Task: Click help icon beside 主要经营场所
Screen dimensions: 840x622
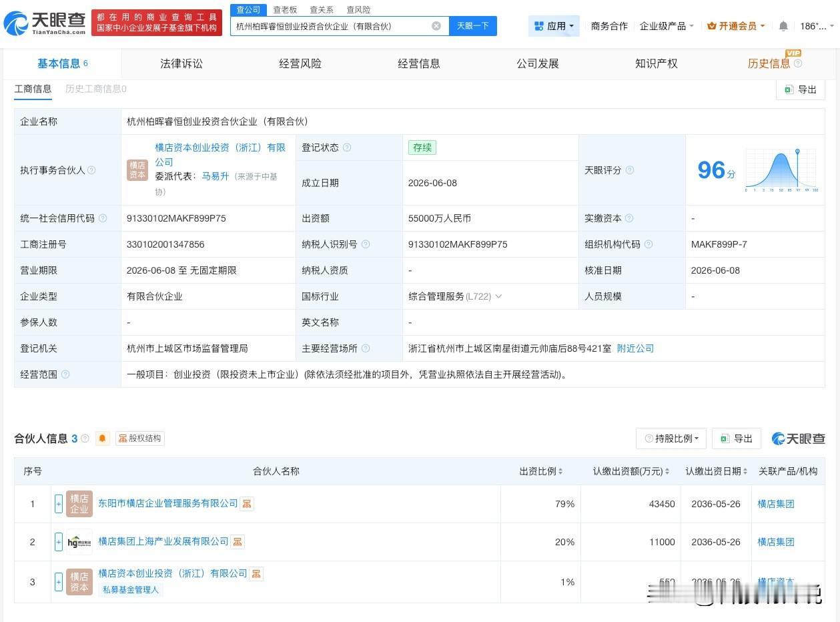Action: [x=365, y=348]
